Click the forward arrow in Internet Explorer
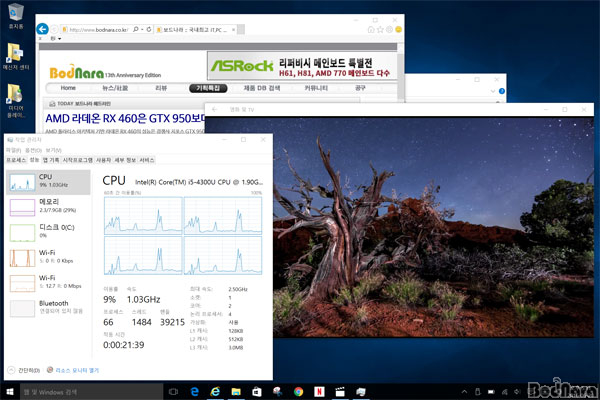Image resolution: width=600 pixels, height=400 pixels. click(x=54, y=29)
